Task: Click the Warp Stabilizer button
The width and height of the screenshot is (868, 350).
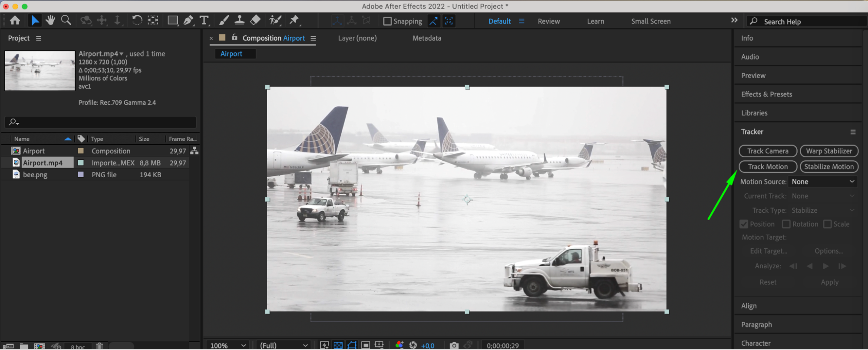Action: click(x=829, y=151)
